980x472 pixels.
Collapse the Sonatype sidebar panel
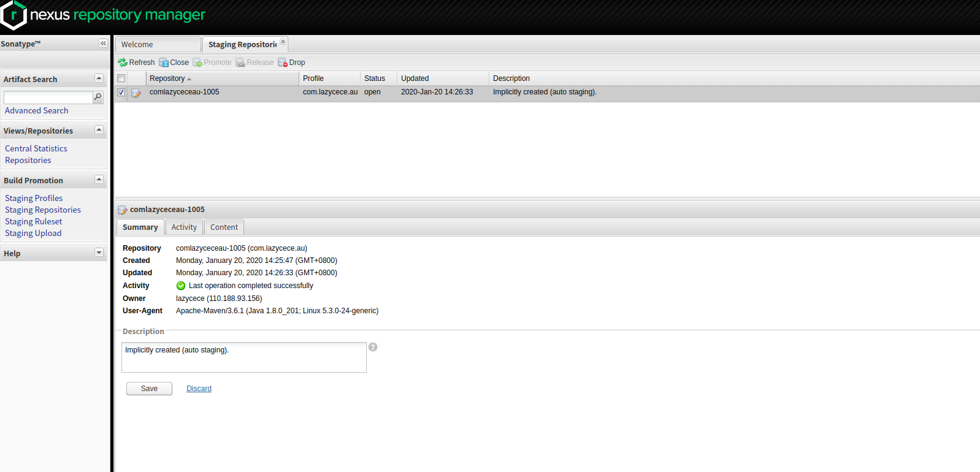[x=103, y=44]
